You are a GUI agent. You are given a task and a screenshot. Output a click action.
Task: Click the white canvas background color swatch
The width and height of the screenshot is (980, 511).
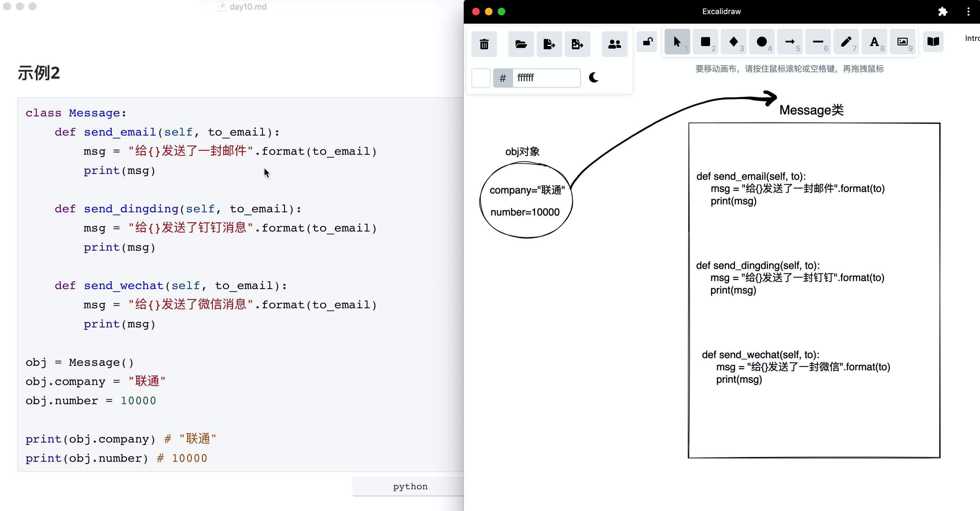click(481, 78)
